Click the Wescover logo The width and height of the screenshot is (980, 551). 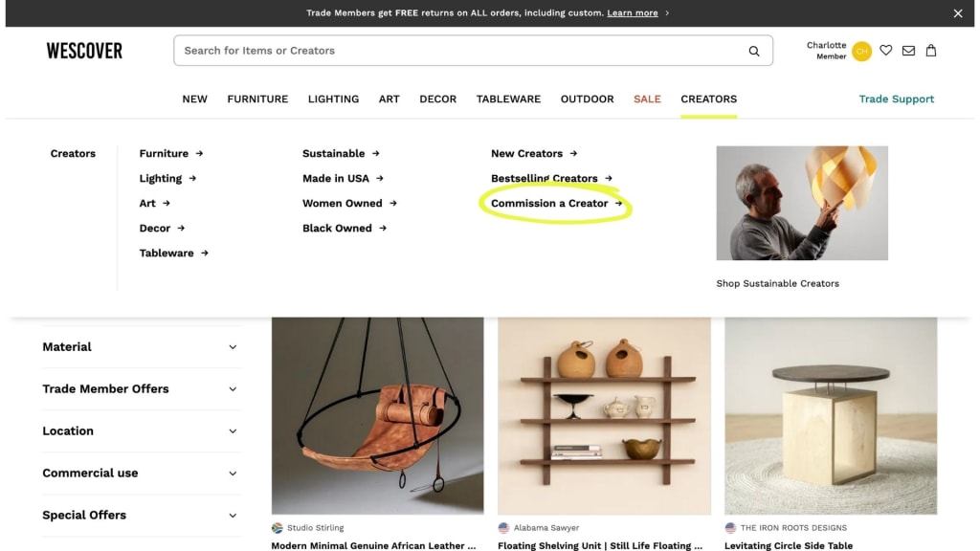(x=84, y=51)
